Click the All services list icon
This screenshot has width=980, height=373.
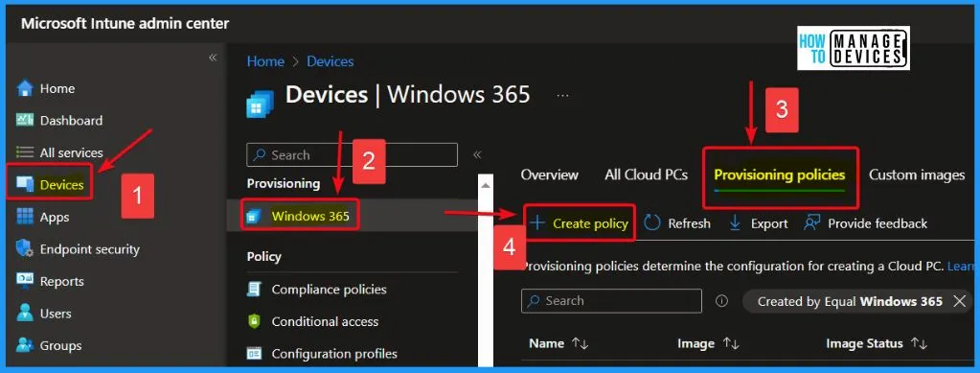pyautogui.click(x=24, y=152)
